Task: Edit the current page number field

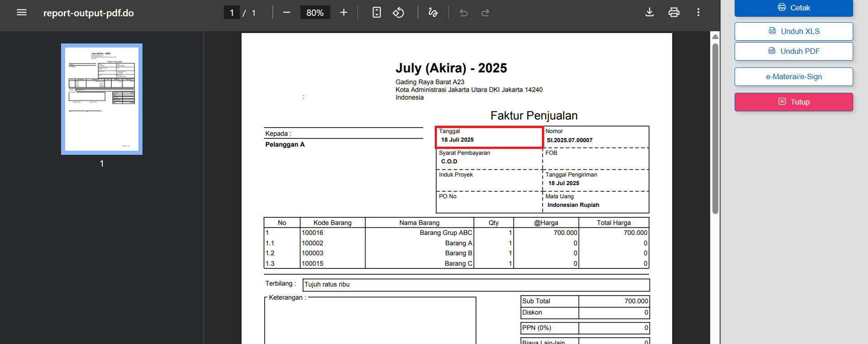Action: coord(232,13)
